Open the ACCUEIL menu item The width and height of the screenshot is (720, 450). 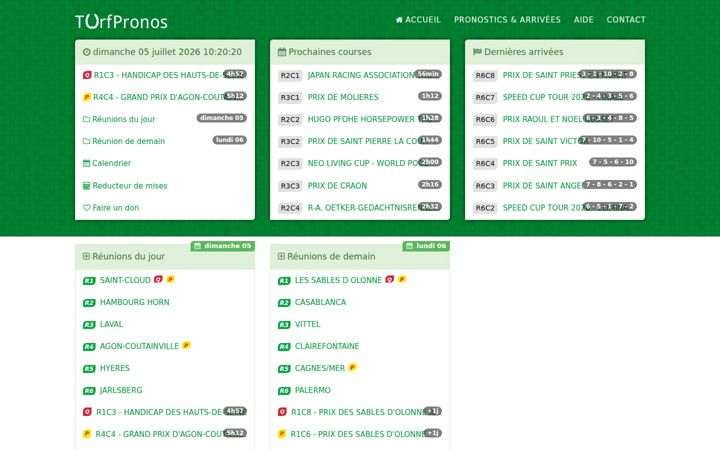418,20
